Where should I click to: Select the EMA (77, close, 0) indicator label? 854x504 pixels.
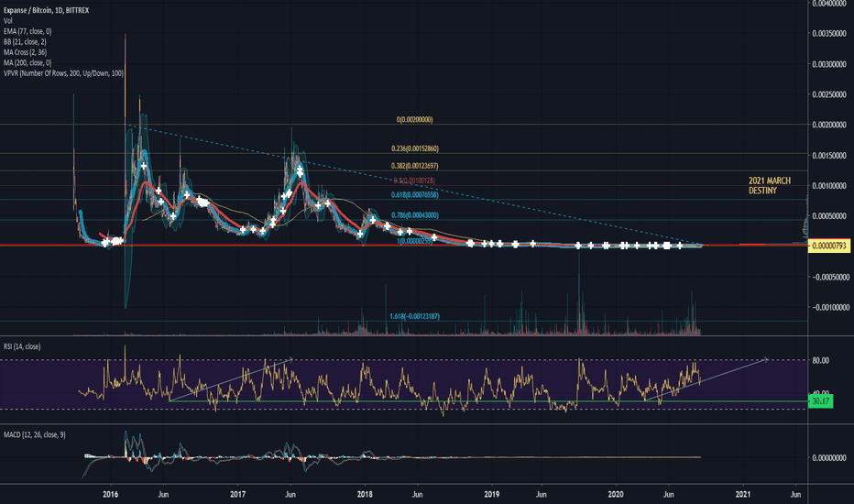[27, 31]
